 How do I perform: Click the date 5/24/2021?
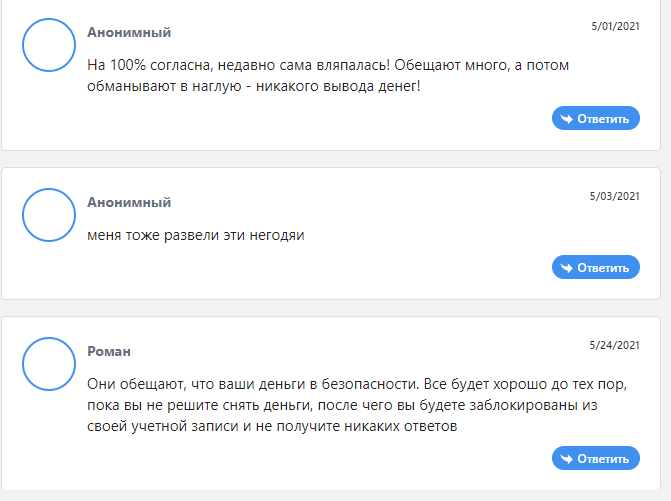click(x=615, y=345)
